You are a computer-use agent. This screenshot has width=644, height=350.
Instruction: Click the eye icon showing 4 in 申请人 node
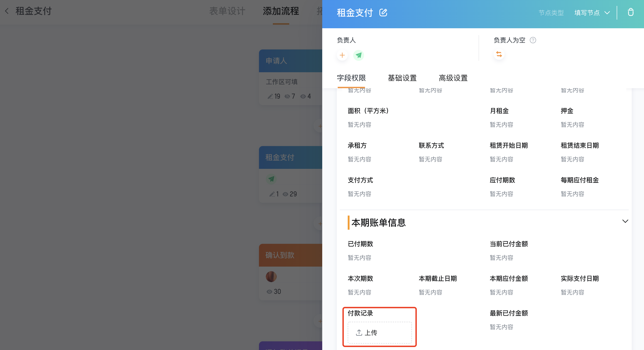pos(303,96)
